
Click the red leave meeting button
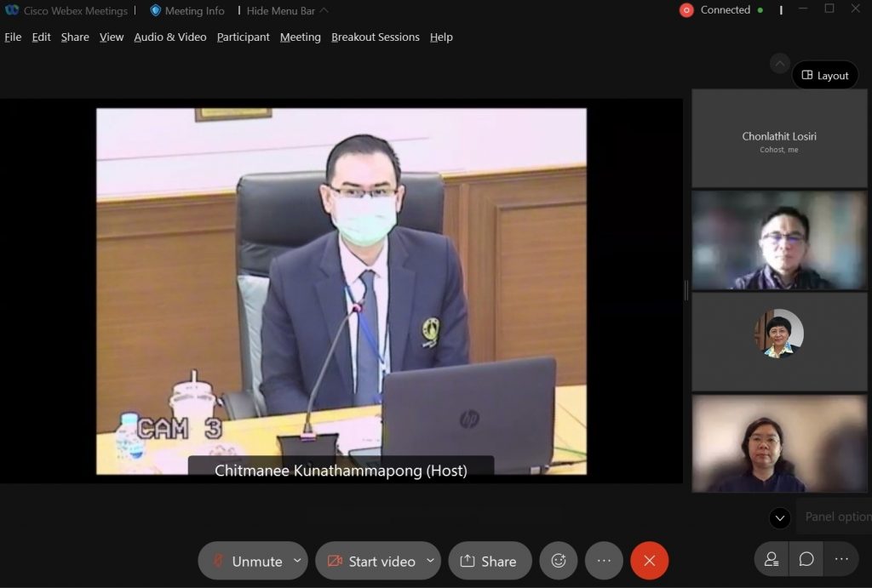[649, 561]
